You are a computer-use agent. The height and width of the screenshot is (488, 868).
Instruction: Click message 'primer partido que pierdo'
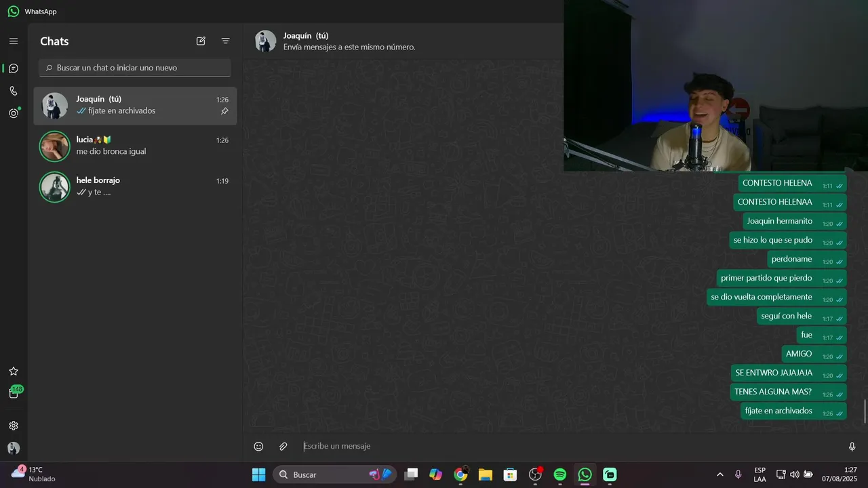click(782, 279)
